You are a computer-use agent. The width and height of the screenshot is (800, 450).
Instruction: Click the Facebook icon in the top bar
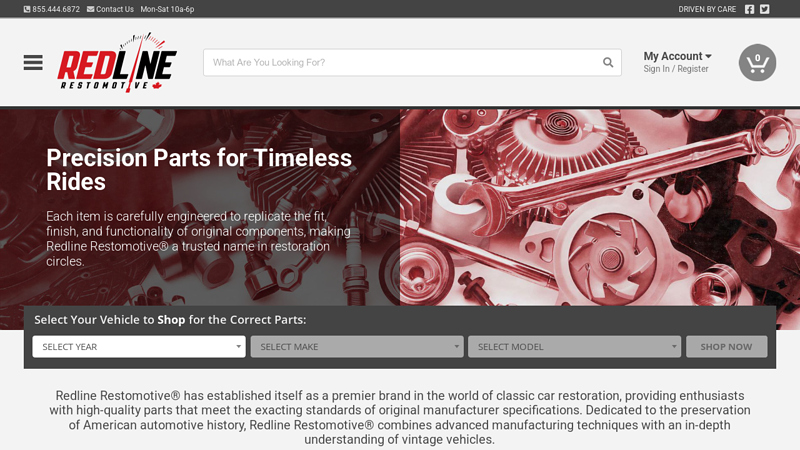pyautogui.click(x=750, y=9)
